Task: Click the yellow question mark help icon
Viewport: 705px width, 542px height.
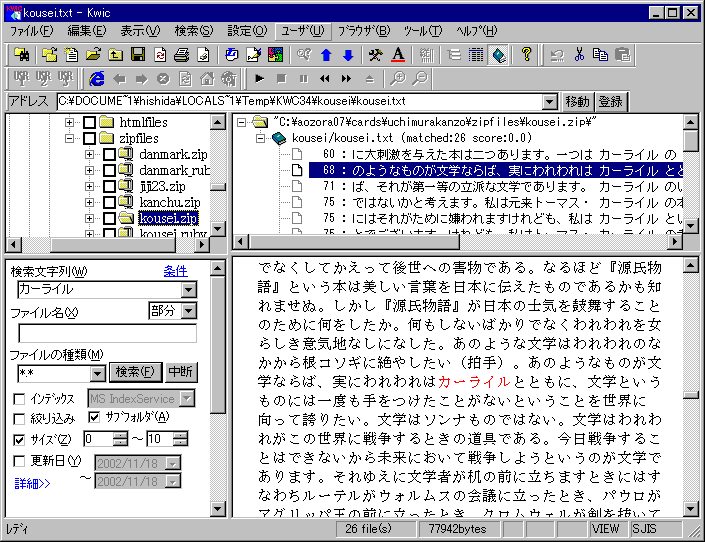Action: [526, 55]
